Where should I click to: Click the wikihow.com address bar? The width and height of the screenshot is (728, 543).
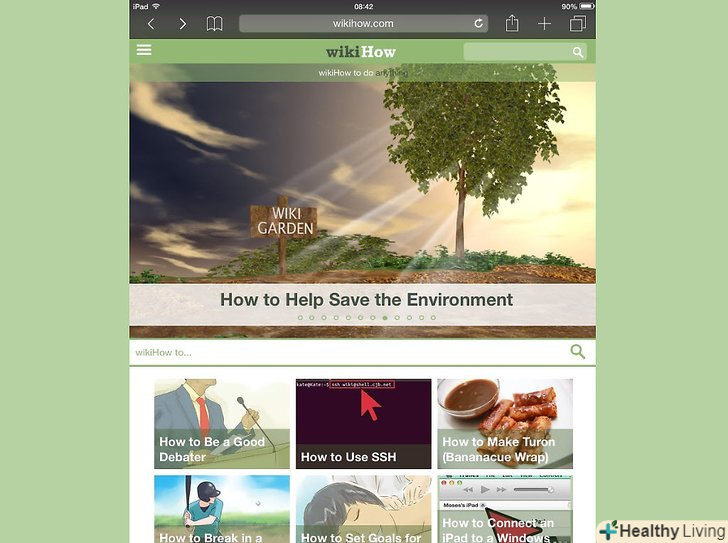(x=363, y=24)
